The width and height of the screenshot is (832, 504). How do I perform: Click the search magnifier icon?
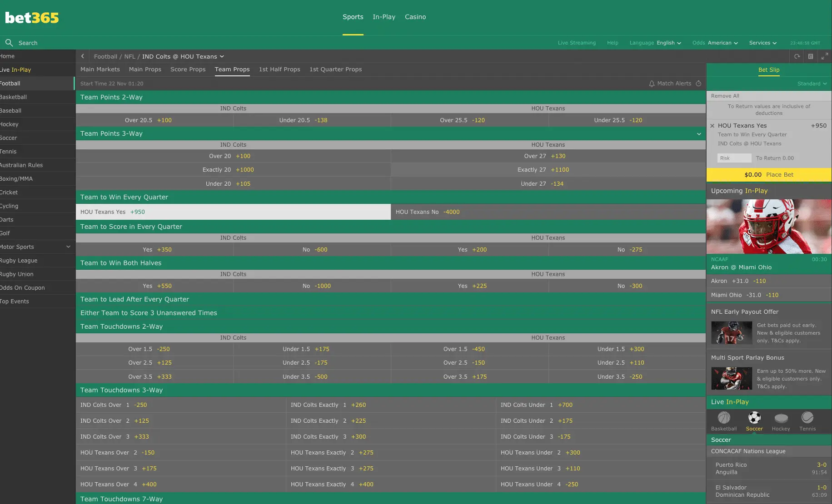pos(9,43)
